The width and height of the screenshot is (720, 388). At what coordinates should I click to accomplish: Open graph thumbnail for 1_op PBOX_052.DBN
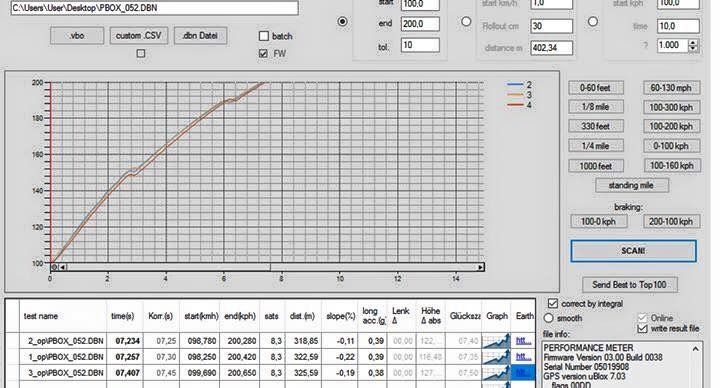coord(496,357)
